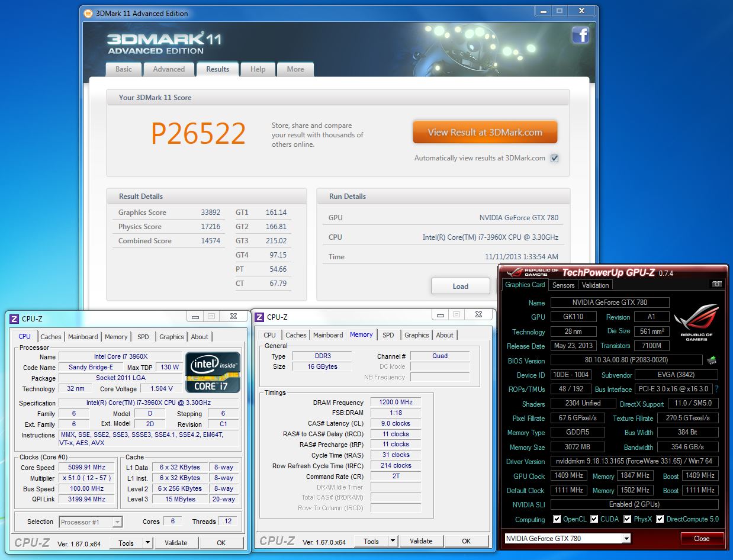
Task: Click the Intel Core i7 logo in CPU-Z
Action: [213, 372]
